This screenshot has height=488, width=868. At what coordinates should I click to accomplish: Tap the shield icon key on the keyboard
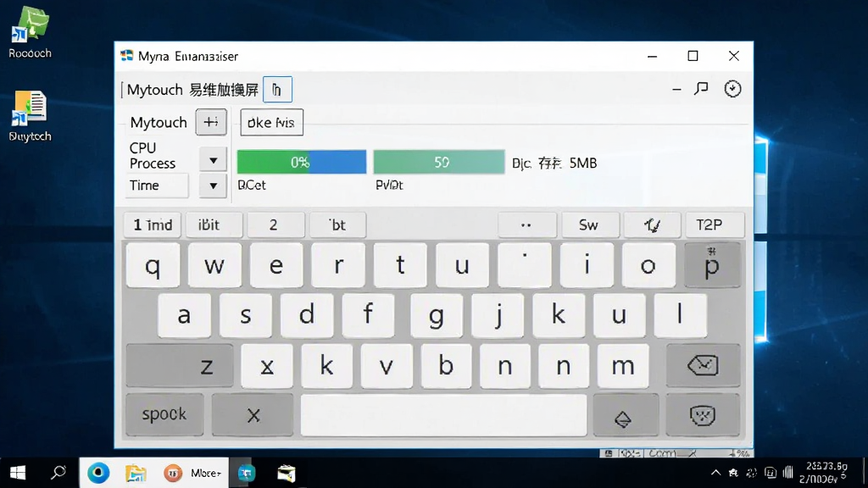(703, 415)
